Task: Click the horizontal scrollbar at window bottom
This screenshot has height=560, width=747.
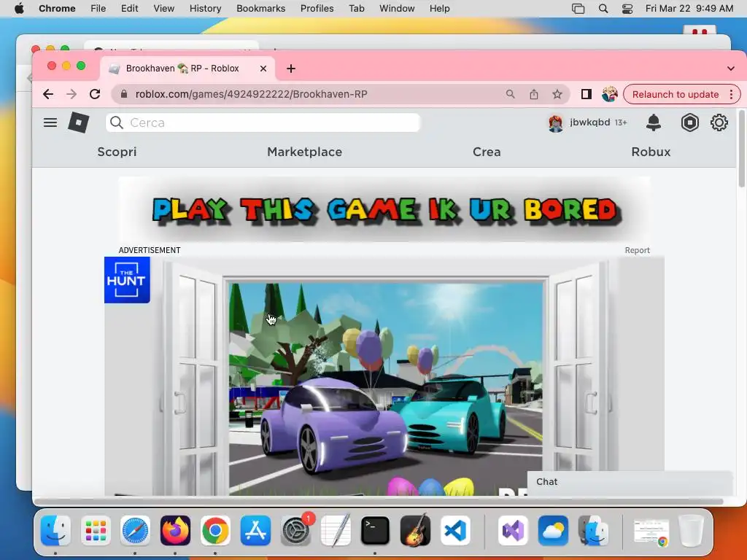Action: [x=379, y=502]
